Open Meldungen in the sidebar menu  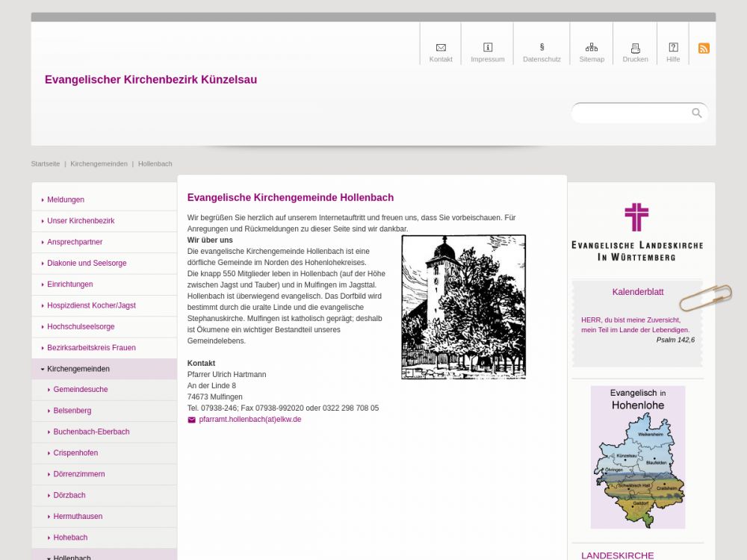coord(66,200)
